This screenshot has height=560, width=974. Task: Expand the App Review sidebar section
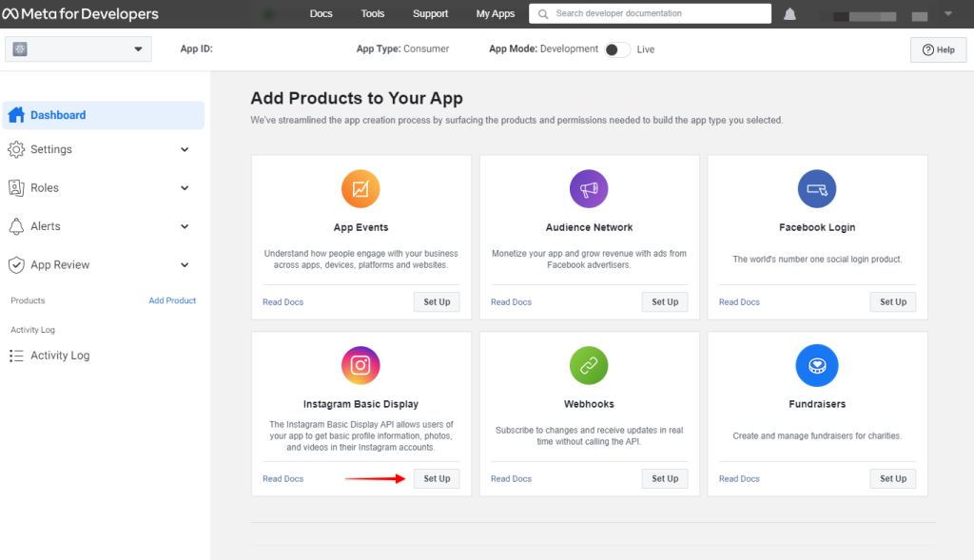pos(185,265)
